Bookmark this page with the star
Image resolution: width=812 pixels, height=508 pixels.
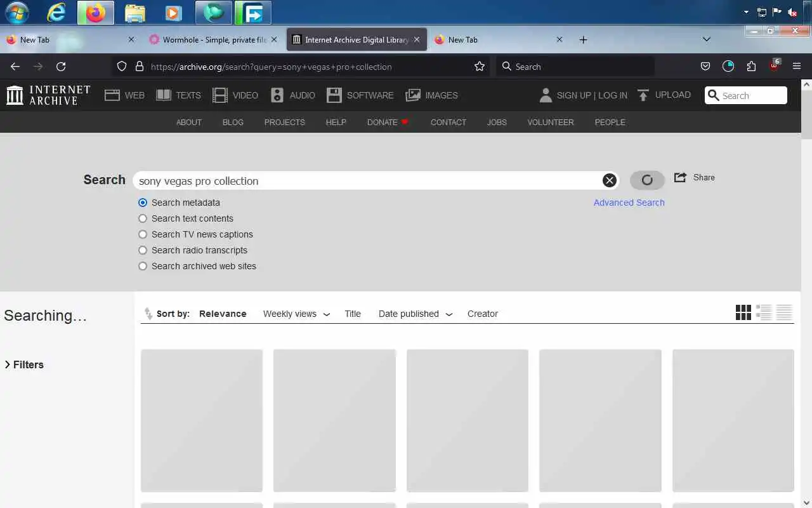click(480, 67)
